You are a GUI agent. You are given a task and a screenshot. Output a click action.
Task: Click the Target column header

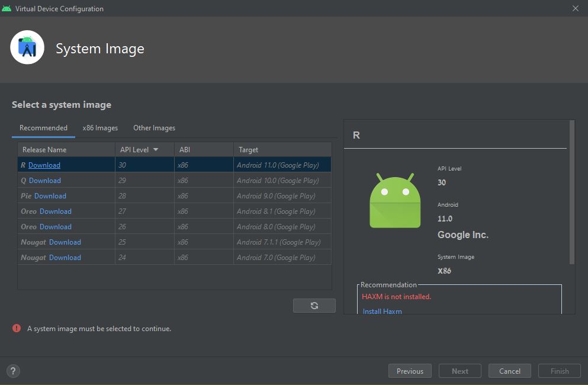tap(249, 150)
